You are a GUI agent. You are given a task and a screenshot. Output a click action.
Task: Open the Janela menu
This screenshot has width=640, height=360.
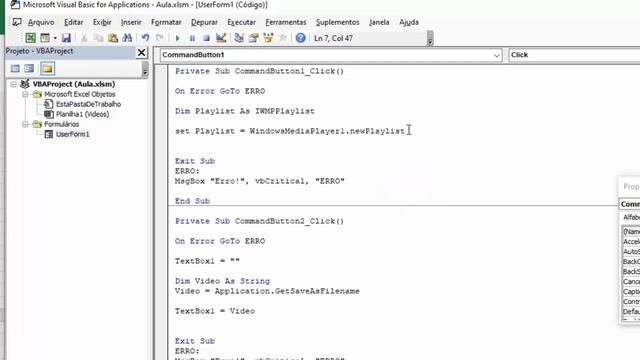tap(379, 22)
